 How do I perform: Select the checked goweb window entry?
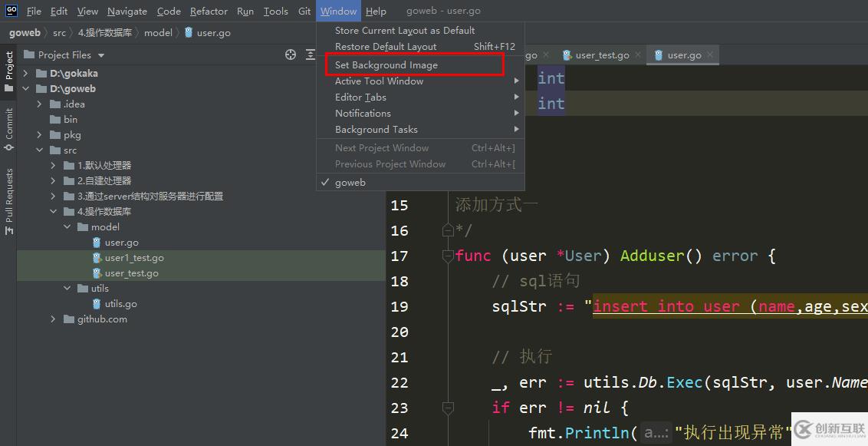[350, 183]
